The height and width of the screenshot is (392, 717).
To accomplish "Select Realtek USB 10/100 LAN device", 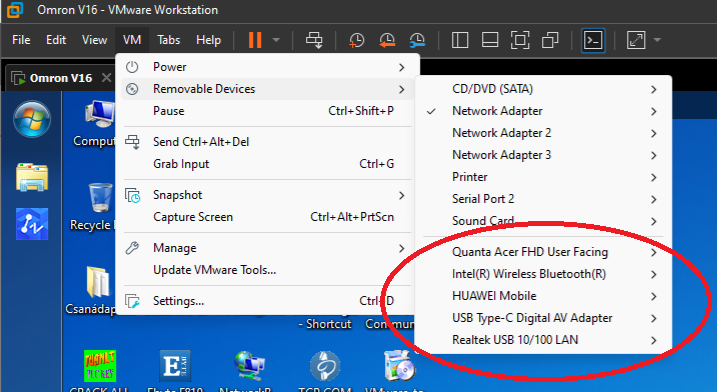I will point(543,339).
